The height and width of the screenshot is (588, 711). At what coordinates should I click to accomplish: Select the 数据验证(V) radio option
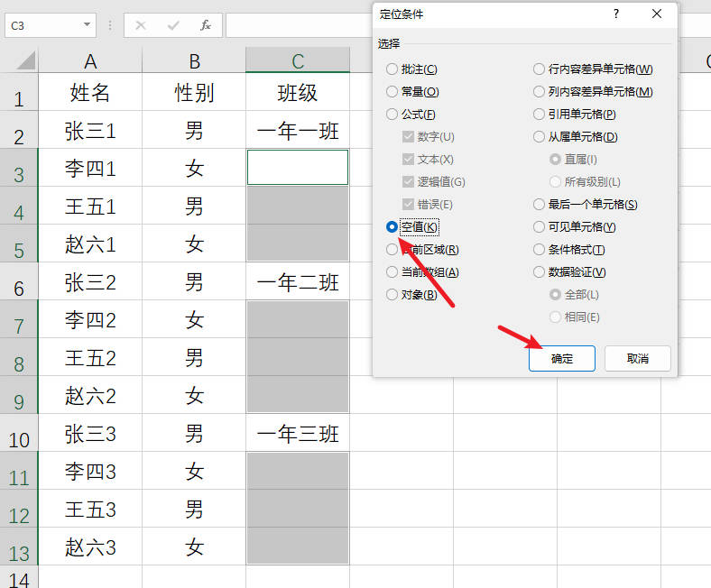[540, 272]
